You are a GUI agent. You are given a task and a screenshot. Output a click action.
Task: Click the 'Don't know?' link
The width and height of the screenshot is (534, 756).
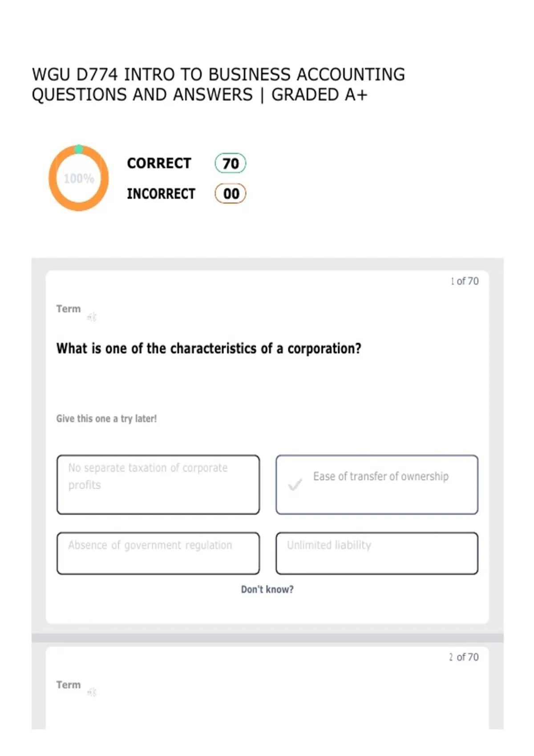pos(267,589)
